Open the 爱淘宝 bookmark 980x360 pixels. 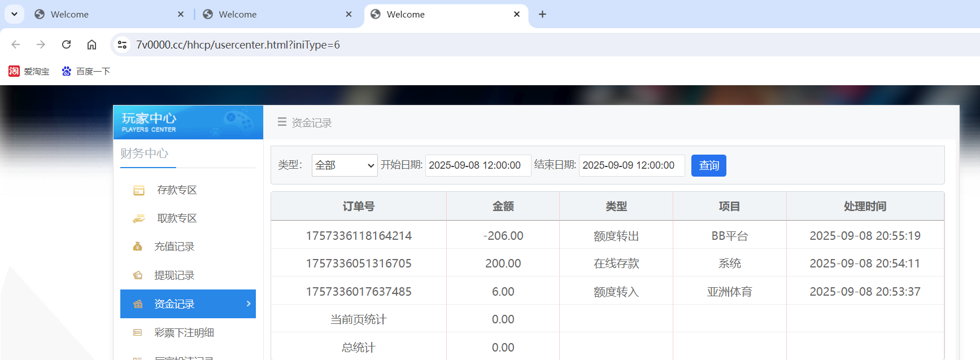[x=29, y=71]
